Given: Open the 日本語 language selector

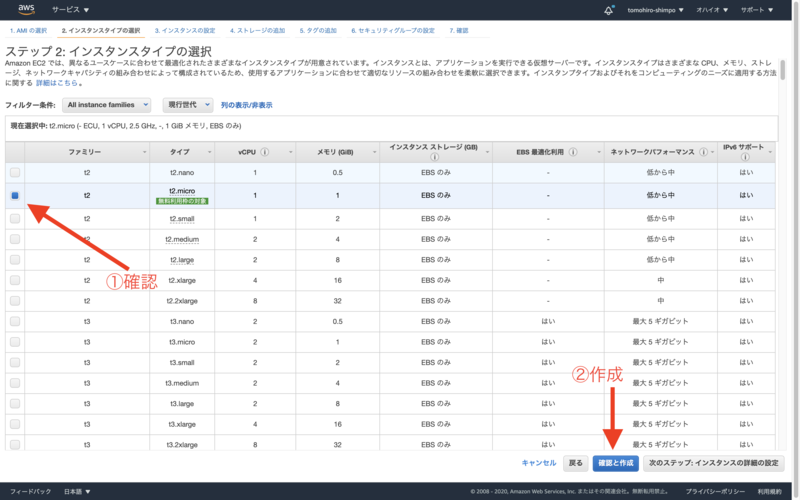Looking at the screenshot, I should click(77, 491).
